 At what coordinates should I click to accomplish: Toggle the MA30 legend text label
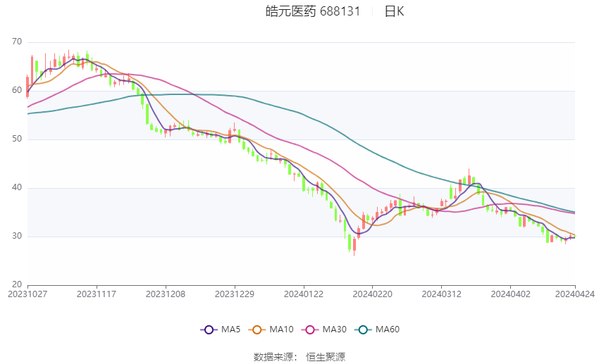click(333, 330)
